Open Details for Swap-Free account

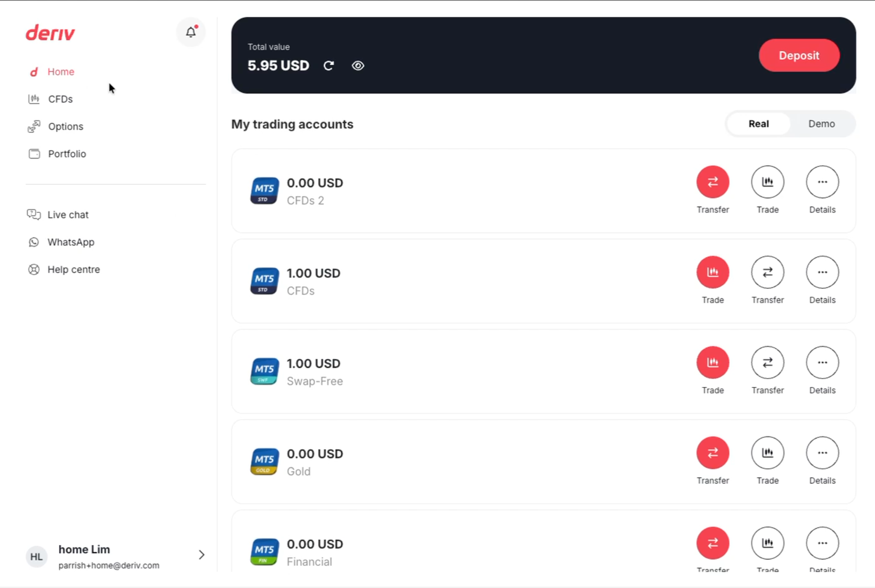[x=822, y=363]
